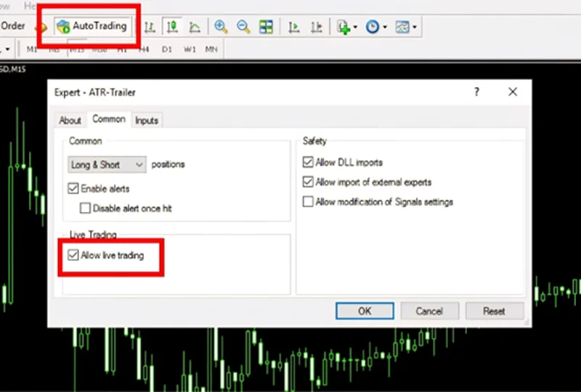The height and width of the screenshot is (392, 581).
Task: Click the 'positions' label text
Action: (168, 164)
